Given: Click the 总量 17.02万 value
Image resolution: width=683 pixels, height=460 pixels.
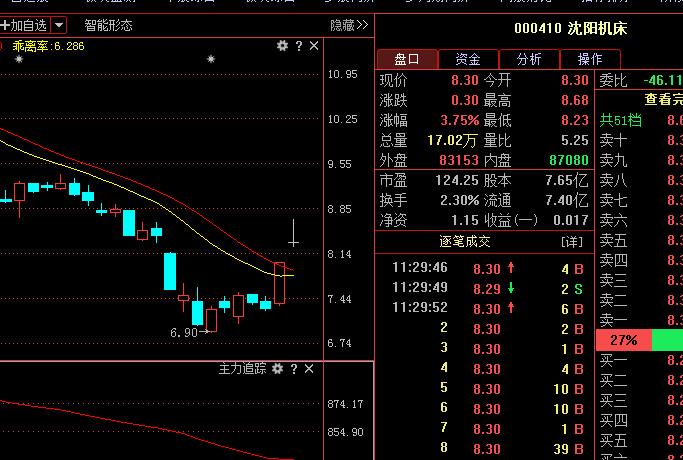Looking at the screenshot, I should click(452, 140).
